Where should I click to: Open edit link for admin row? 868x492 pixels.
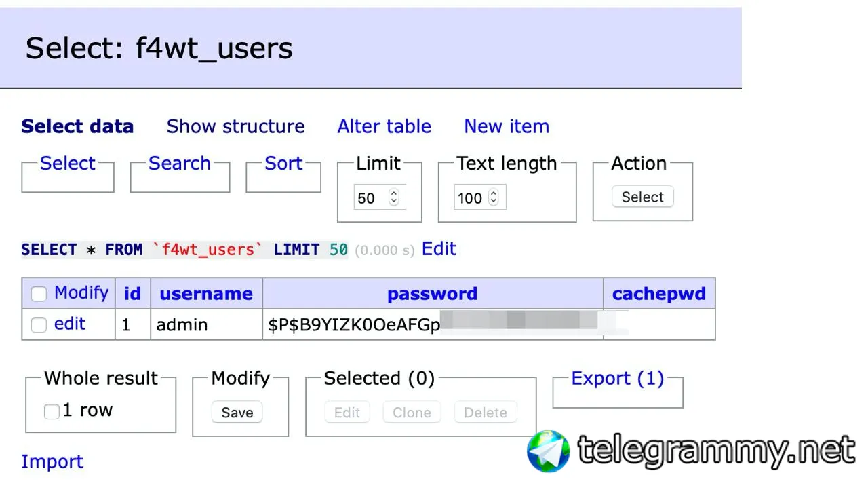70,324
